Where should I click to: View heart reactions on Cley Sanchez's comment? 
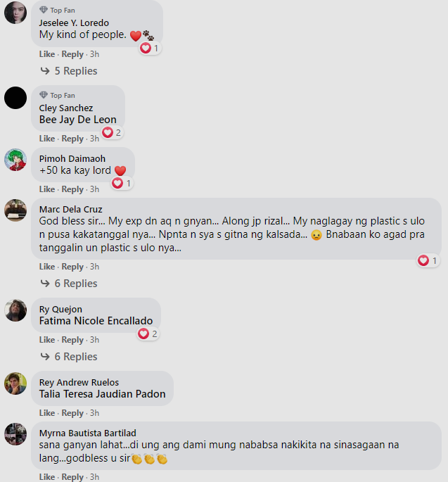click(x=112, y=133)
